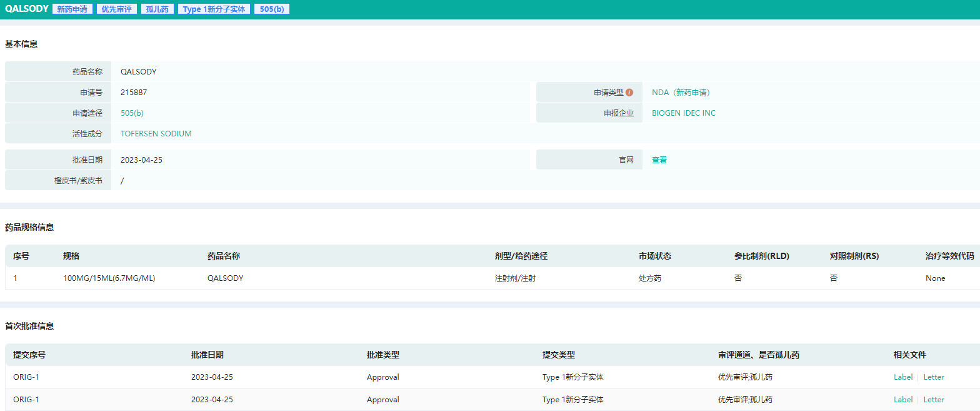Open Letter file in first ORIG-1 row
Viewport: 980px width, 411px height.
934,377
